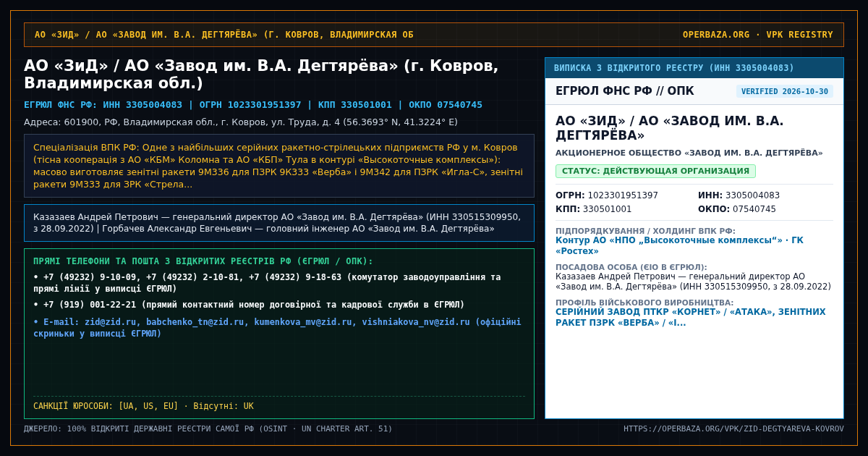Open the СЕРІЙНИЙ ЗАВОД ПТКР «КОРНЕТ» profile link
The image size is (868, 456).
coord(690,317)
